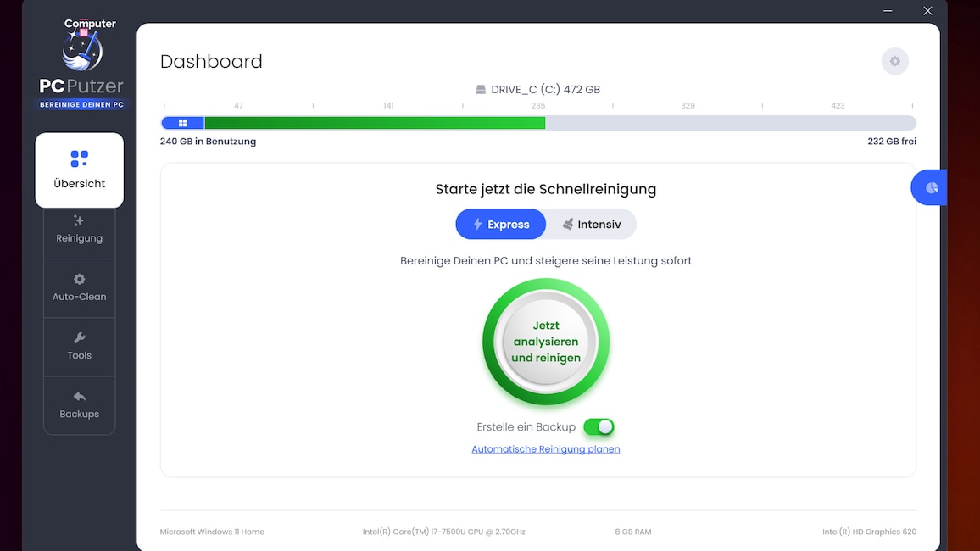Open the Backups section
This screenshot has height=551, width=980.
(x=80, y=405)
